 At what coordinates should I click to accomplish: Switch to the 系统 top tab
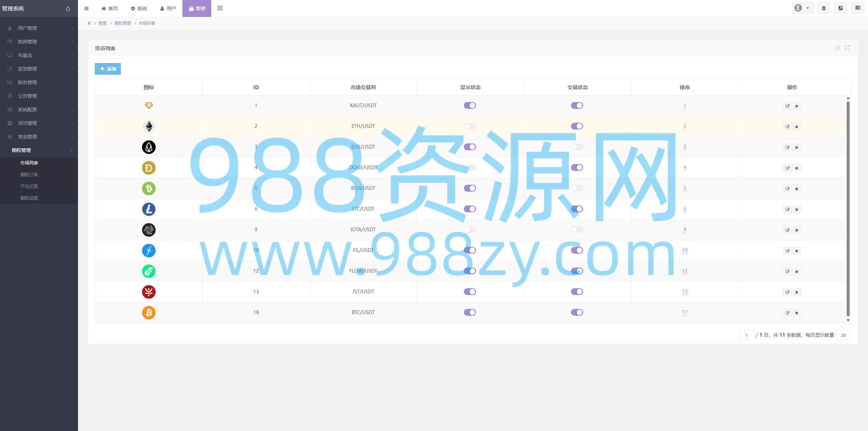(139, 8)
